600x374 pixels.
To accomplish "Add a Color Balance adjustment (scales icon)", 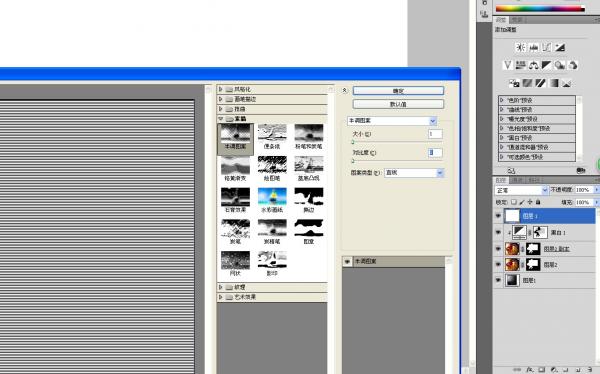I will (533, 65).
